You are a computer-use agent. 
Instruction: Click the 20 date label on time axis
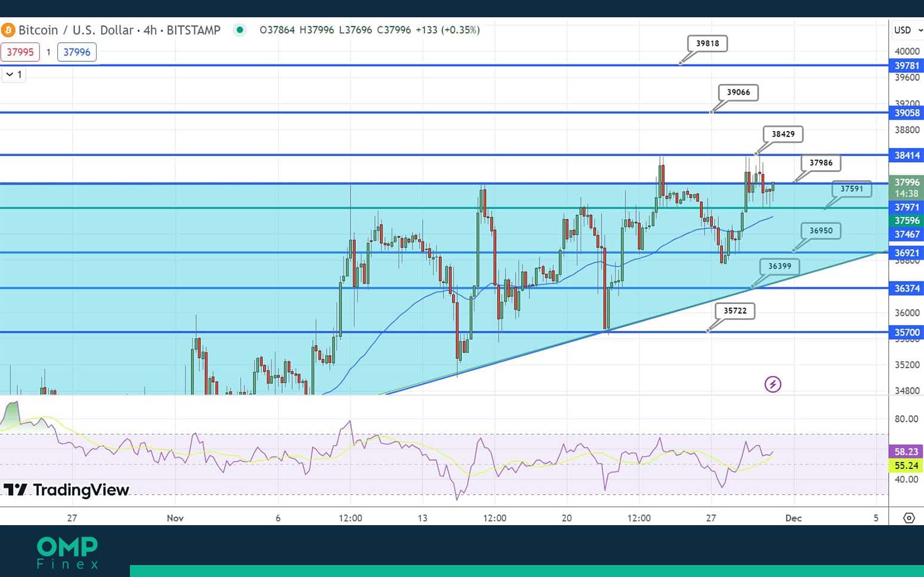tap(566, 518)
